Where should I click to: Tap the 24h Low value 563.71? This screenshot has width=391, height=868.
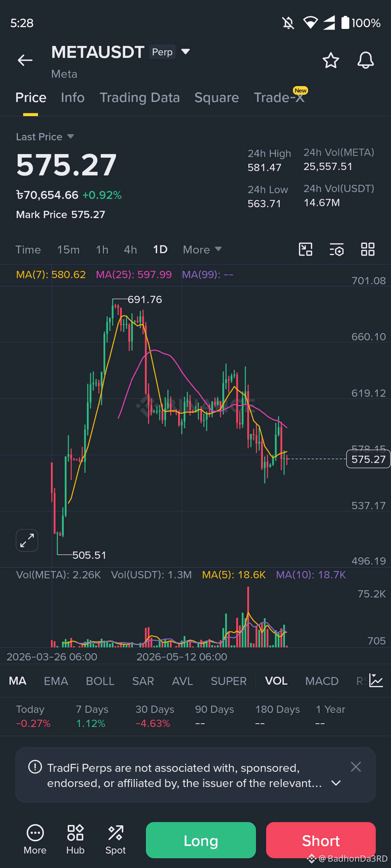(265, 204)
